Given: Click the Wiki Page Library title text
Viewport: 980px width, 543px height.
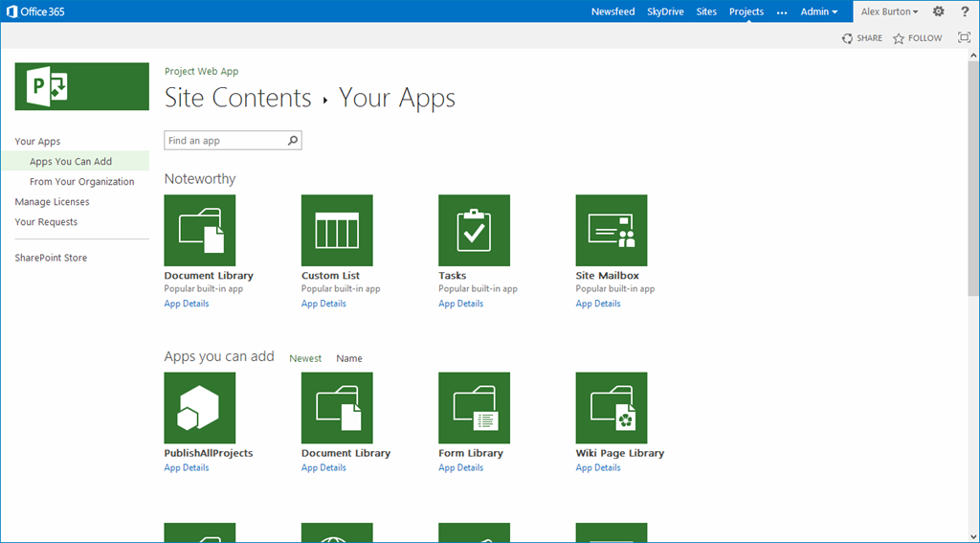Looking at the screenshot, I should tap(620, 453).
